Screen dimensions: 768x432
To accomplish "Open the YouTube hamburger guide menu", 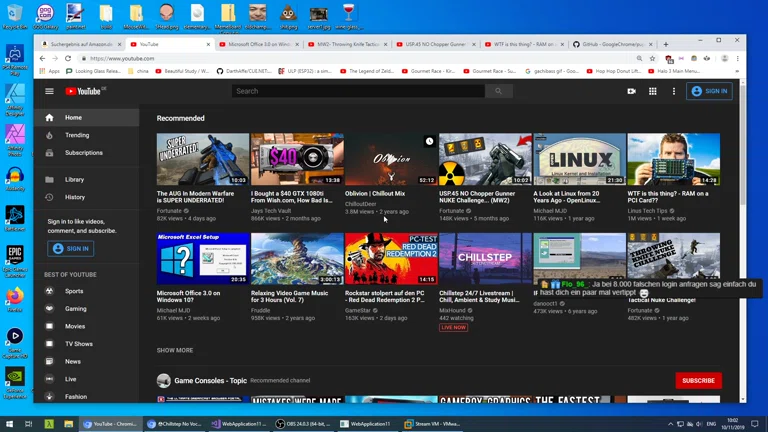I will click(49, 91).
